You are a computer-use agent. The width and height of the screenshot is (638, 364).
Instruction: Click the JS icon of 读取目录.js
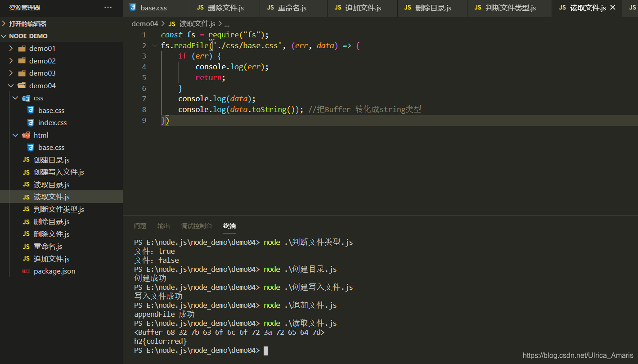[26, 184]
